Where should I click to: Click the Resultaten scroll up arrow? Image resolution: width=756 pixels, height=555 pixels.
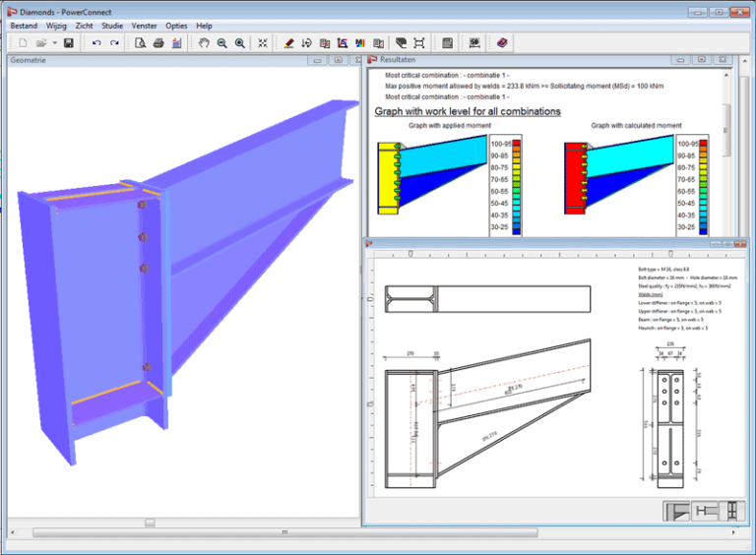pyautogui.click(x=726, y=76)
